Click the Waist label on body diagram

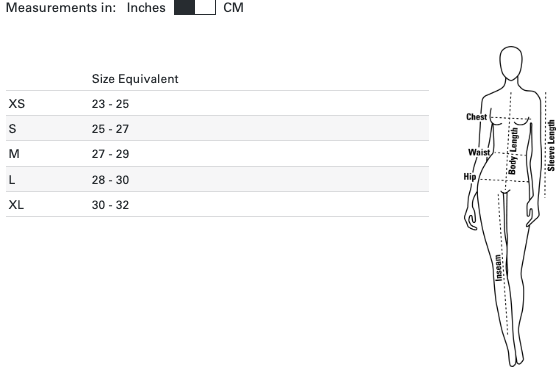click(x=479, y=152)
